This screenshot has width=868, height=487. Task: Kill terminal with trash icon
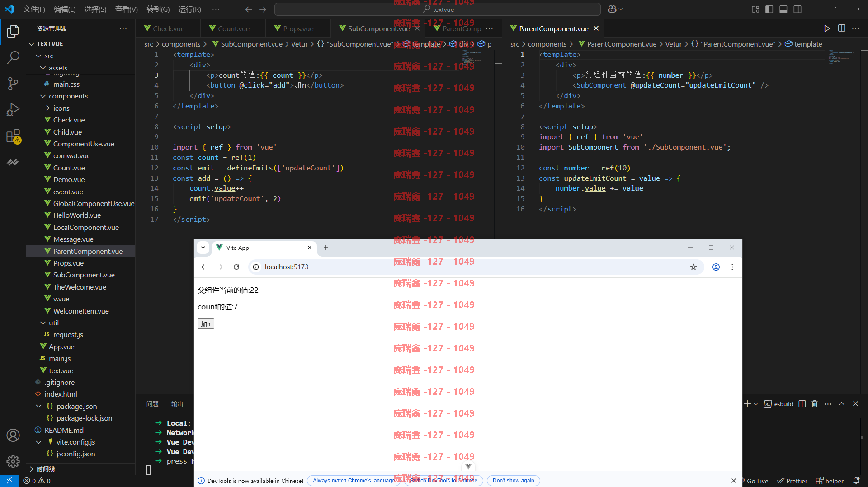click(x=815, y=404)
